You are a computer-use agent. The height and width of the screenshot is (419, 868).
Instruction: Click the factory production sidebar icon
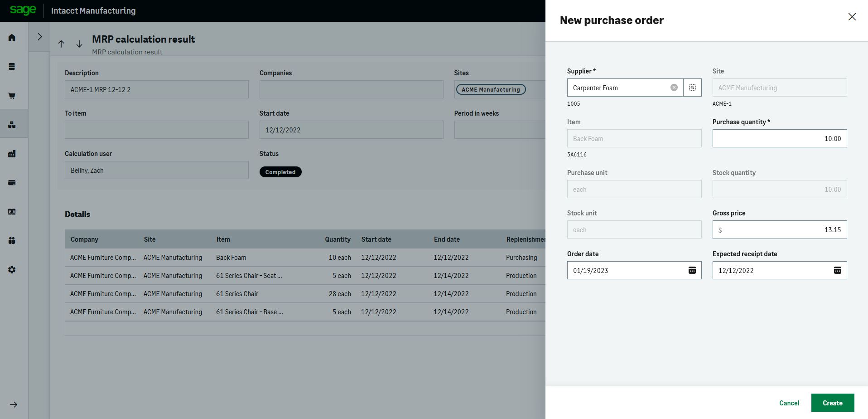(x=11, y=154)
